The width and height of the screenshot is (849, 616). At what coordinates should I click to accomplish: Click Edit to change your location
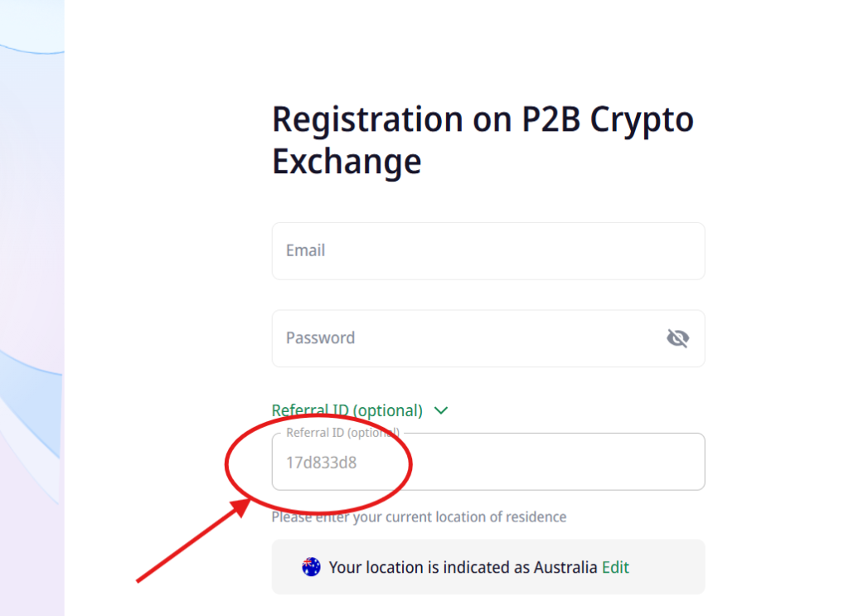tap(615, 567)
